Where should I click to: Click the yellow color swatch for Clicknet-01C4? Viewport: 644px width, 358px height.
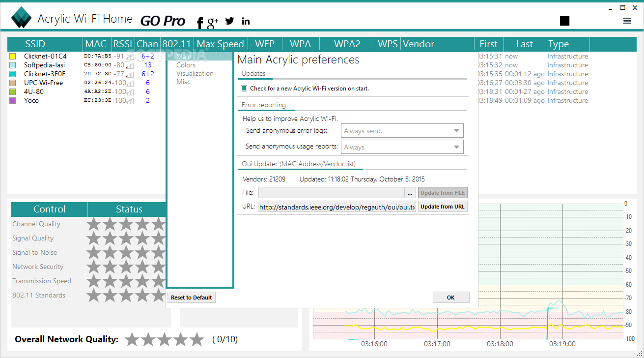tap(13, 57)
